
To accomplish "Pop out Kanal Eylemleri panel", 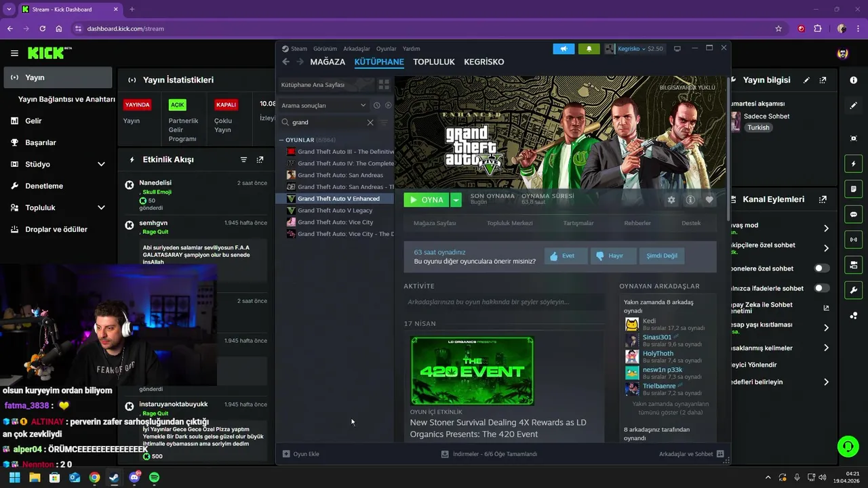I will pyautogui.click(x=823, y=199).
